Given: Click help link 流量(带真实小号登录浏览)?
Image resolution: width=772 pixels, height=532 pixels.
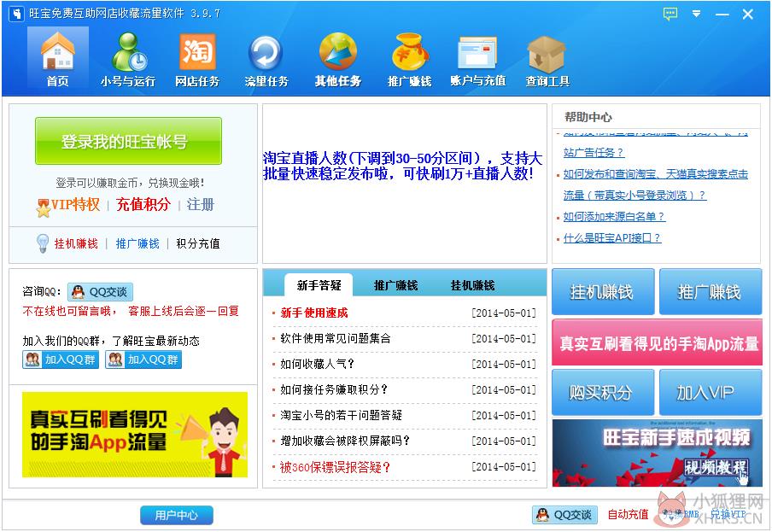Looking at the screenshot, I should pyautogui.click(x=635, y=195).
